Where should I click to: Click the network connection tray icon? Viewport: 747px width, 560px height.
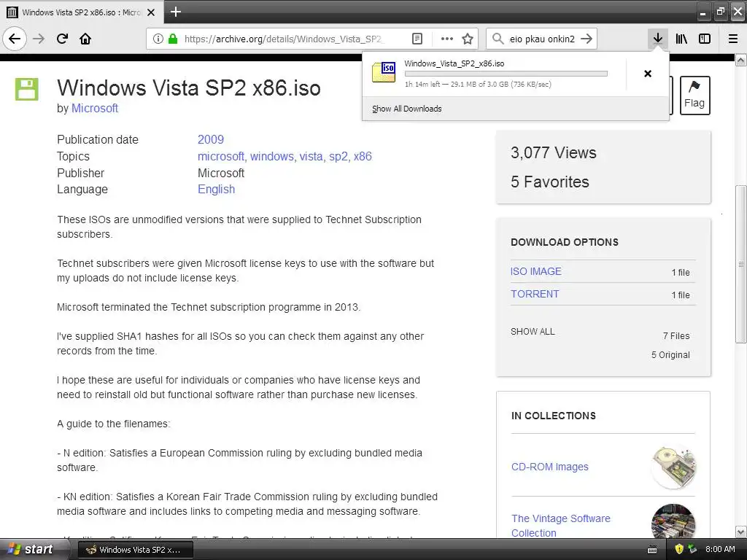point(692,550)
